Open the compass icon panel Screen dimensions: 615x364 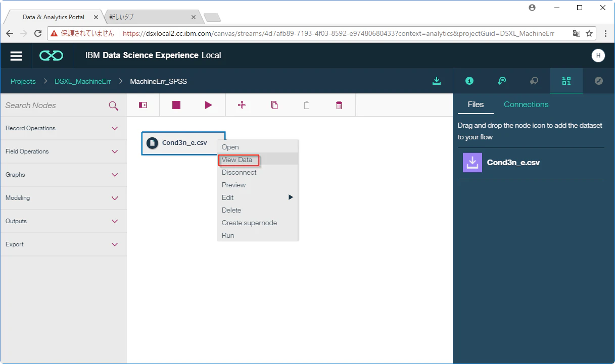pyautogui.click(x=599, y=81)
